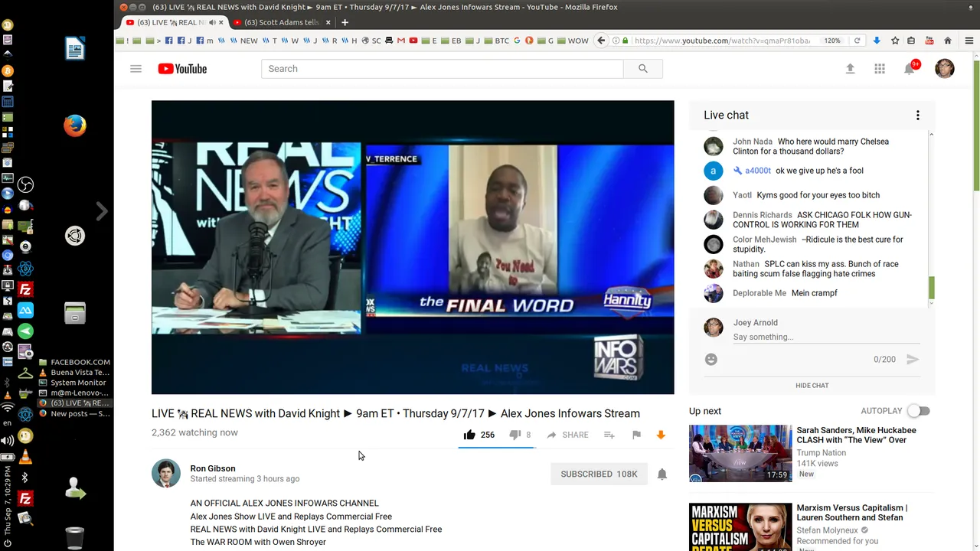
Task: Open the chat emoji picker
Action: click(711, 359)
